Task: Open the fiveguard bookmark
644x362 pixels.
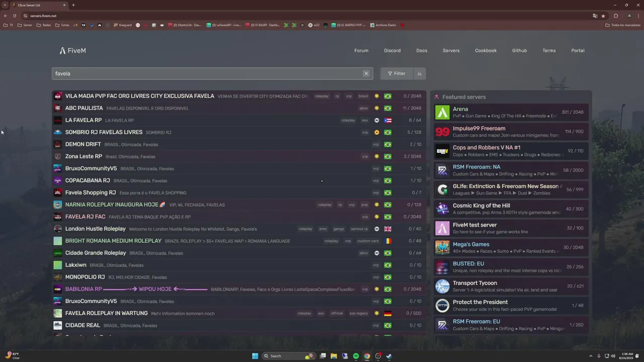Action: [x=122, y=25]
